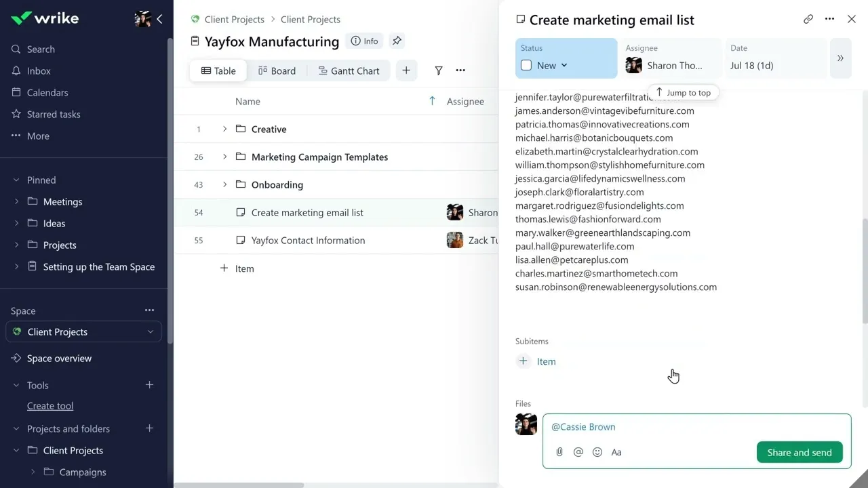Open the table filter

[439, 70]
